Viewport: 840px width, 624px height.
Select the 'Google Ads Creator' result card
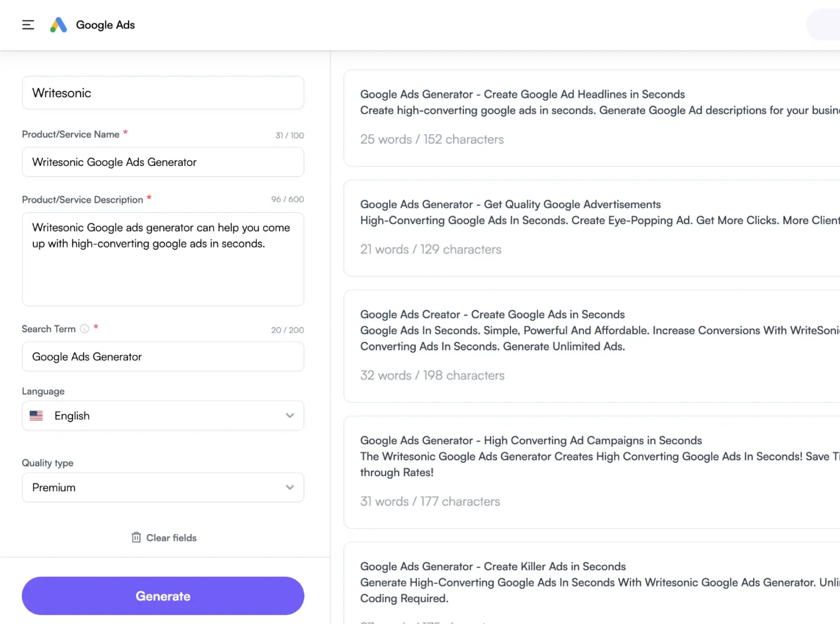tap(588, 346)
